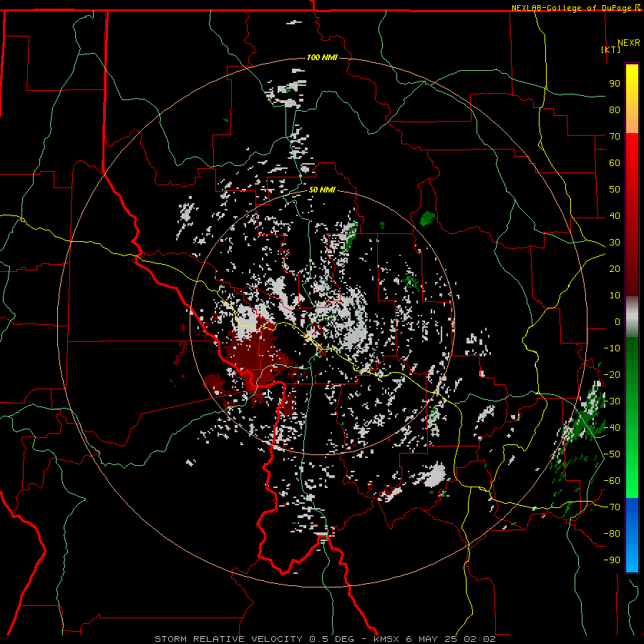
Task: Click the positive 30 scale value
Action: pos(615,243)
